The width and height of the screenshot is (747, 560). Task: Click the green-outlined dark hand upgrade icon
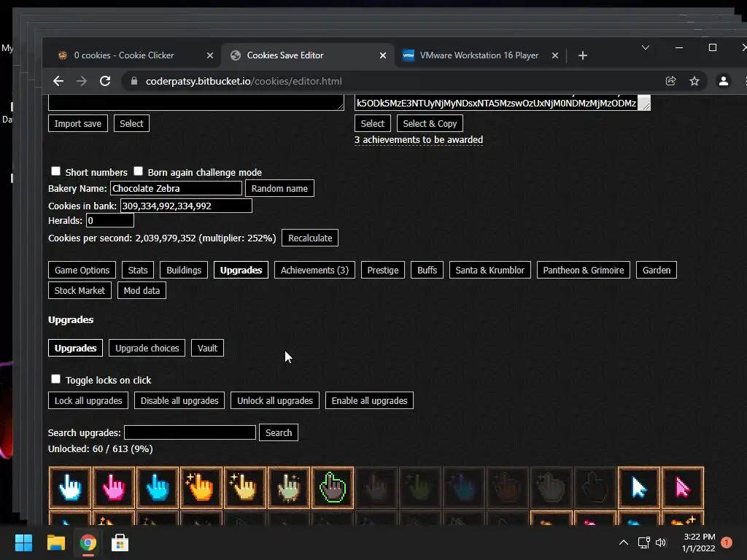click(333, 488)
